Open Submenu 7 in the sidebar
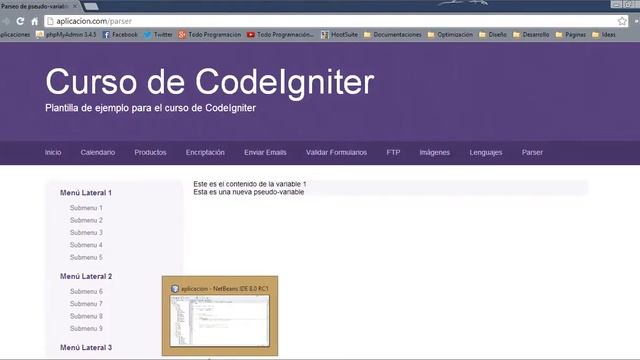This screenshot has width=640, height=360. (x=86, y=304)
